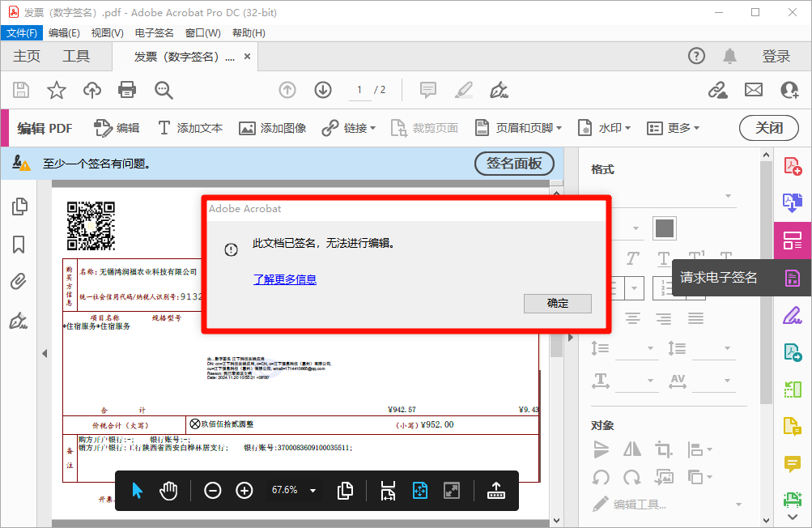812x528 pixels.
Task: Click the cloud upload icon
Action: (x=92, y=90)
